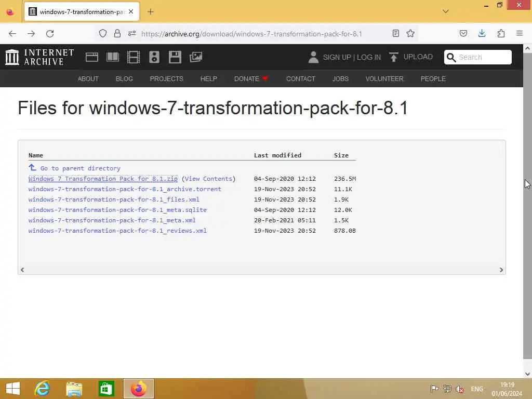Open the _reviews.xml file link
Screen dimensions: 532x399
[x=118, y=230]
